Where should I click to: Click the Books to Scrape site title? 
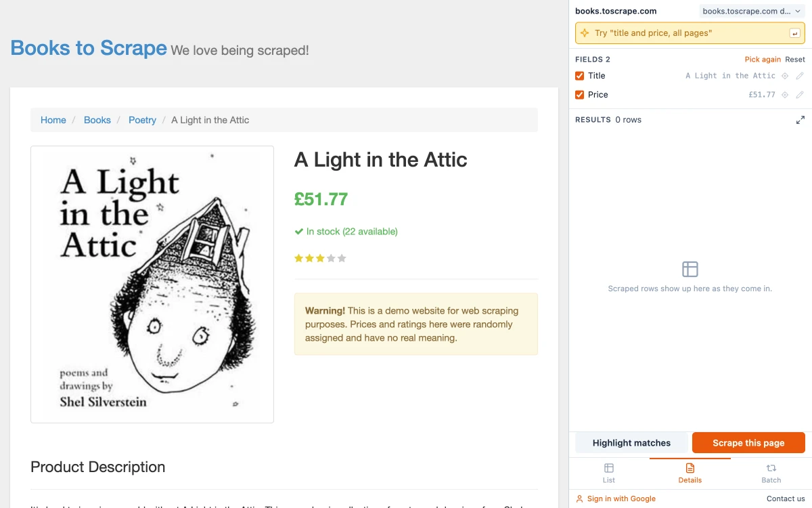pyautogui.click(x=89, y=48)
